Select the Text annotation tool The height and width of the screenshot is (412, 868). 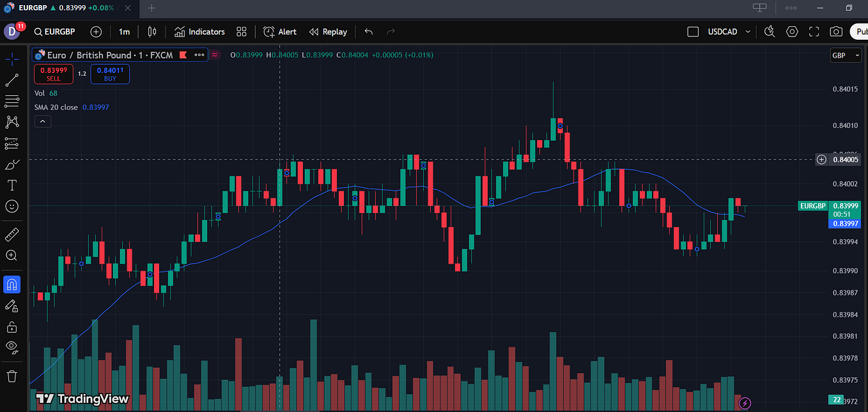tap(12, 186)
